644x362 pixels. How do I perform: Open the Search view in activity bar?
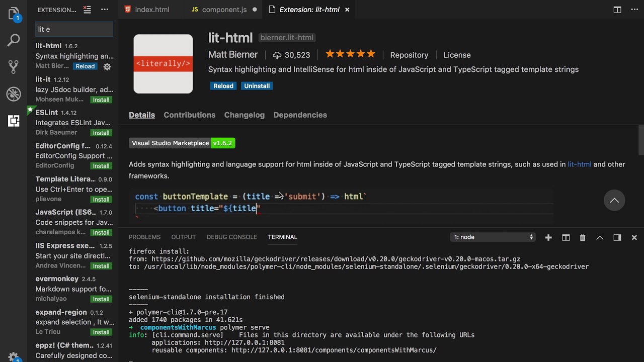point(14,40)
